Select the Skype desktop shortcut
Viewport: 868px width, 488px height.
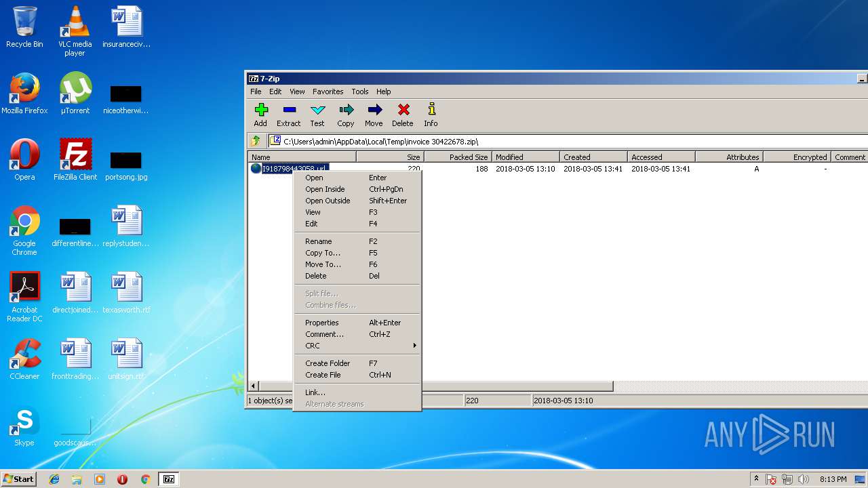coord(24,426)
